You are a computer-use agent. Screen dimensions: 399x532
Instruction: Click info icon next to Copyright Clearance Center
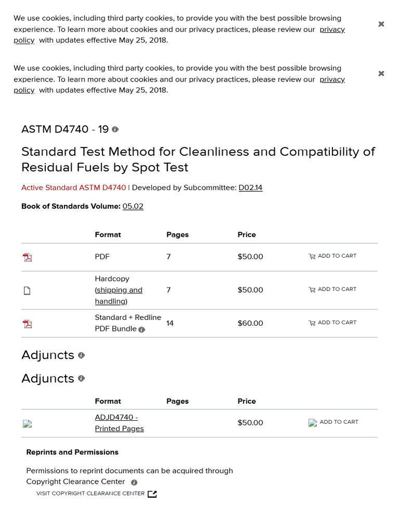pyautogui.click(x=134, y=483)
